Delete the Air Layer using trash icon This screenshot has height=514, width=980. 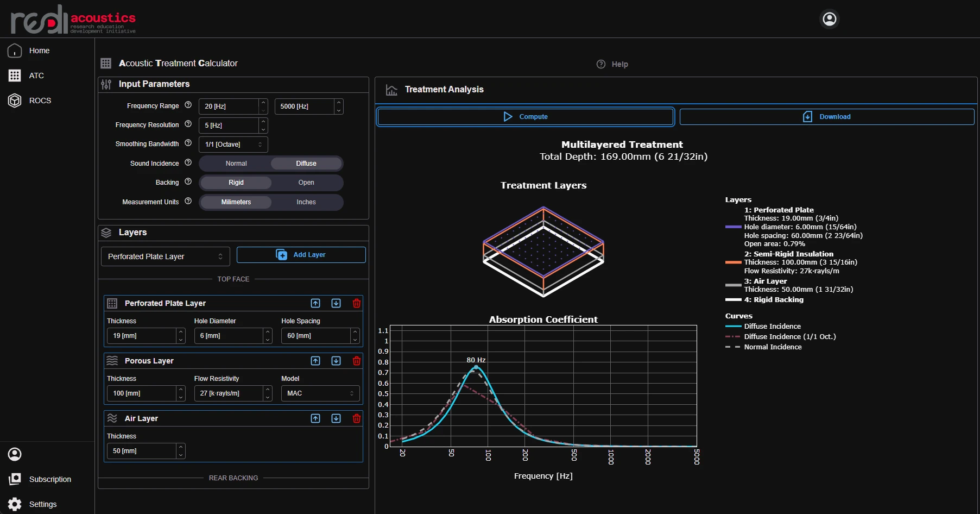(x=357, y=418)
